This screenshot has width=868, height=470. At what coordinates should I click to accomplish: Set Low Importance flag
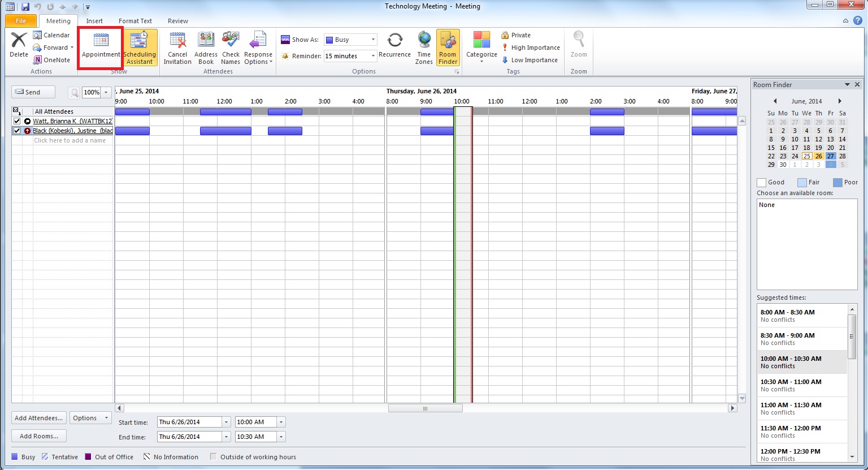click(529, 60)
